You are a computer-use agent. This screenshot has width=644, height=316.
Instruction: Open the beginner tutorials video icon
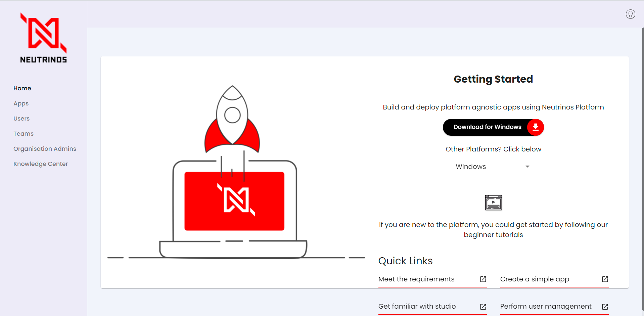(x=493, y=202)
